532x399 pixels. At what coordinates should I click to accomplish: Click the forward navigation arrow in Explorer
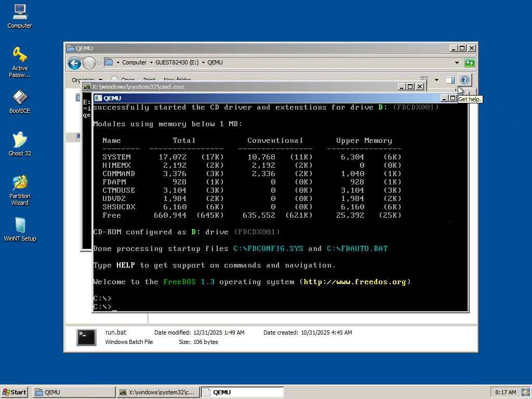(x=89, y=63)
